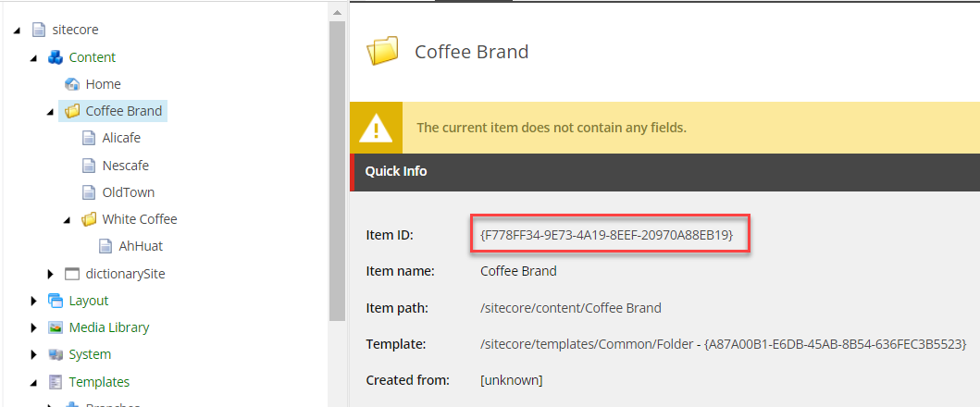Click the Home house icon
The height and width of the screenshot is (407, 980).
point(72,84)
